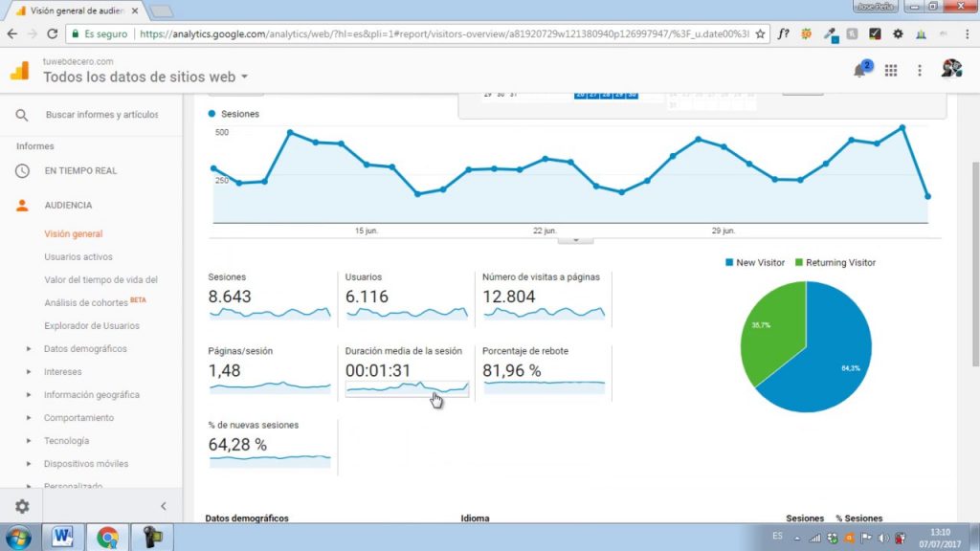Open the notifications bell icon
The width and height of the screenshot is (980, 551).
pyautogui.click(x=860, y=70)
